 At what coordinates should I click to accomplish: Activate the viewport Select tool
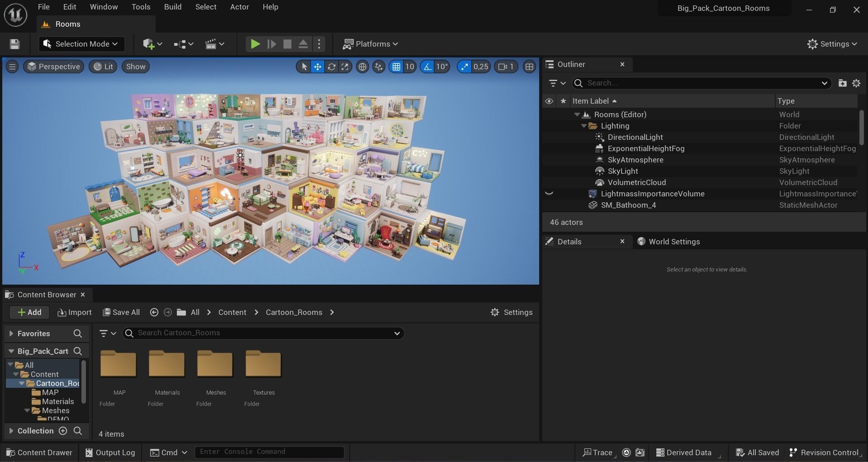304,67
